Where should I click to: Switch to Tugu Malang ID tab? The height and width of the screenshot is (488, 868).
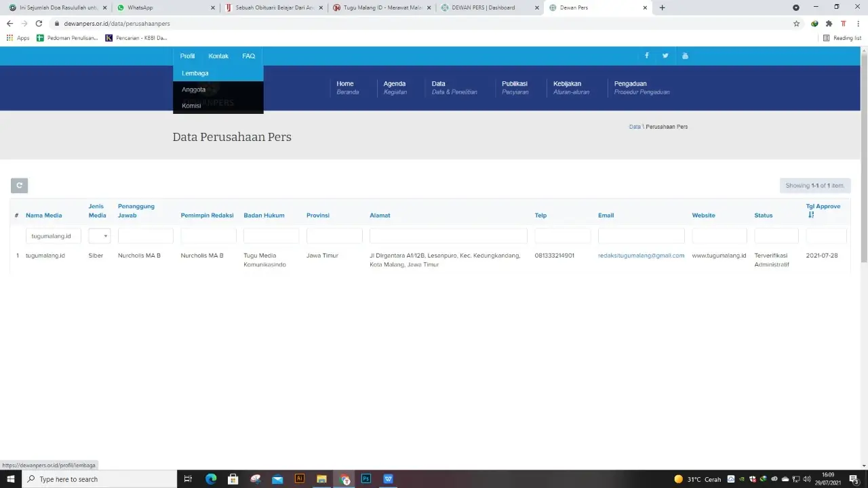point(382,7)
